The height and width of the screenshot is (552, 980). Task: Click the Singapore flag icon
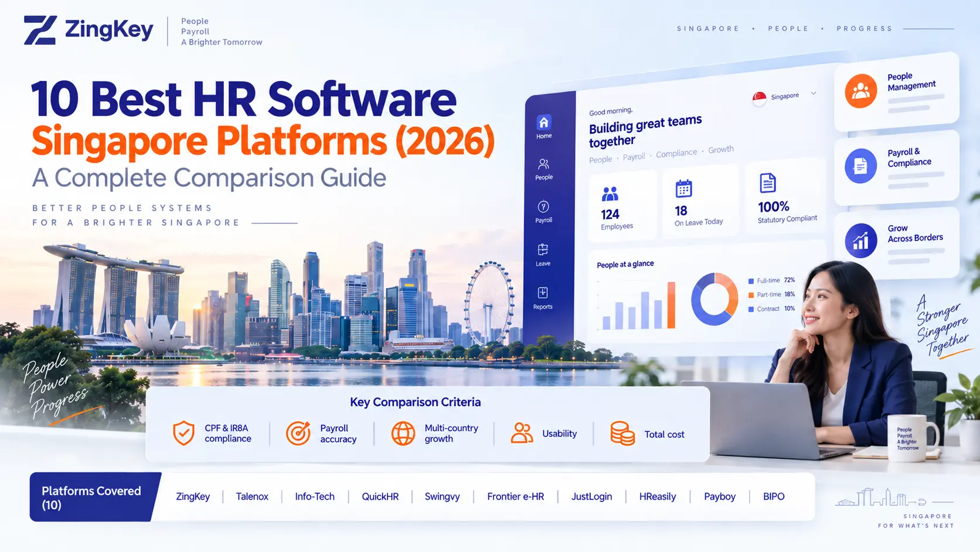pos(759,99)
